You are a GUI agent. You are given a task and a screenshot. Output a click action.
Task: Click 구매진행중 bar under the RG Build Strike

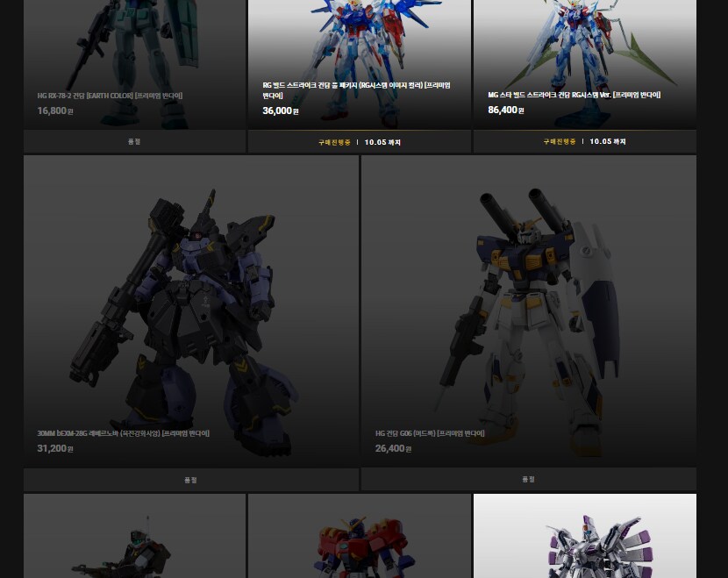359,141
